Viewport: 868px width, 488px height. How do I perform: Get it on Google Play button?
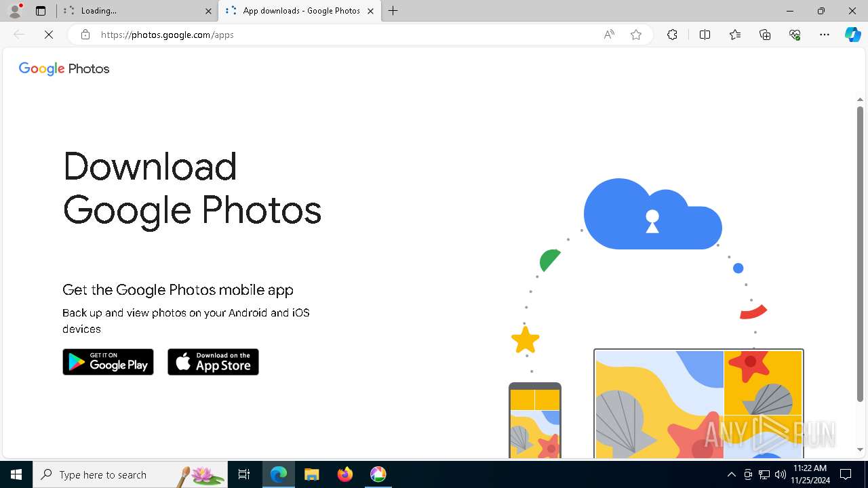108,362
